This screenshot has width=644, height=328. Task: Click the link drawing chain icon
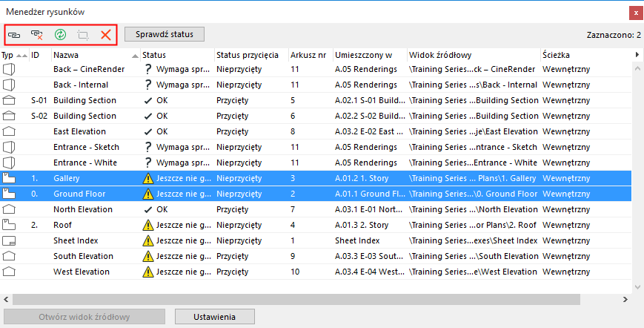(14, 34)
